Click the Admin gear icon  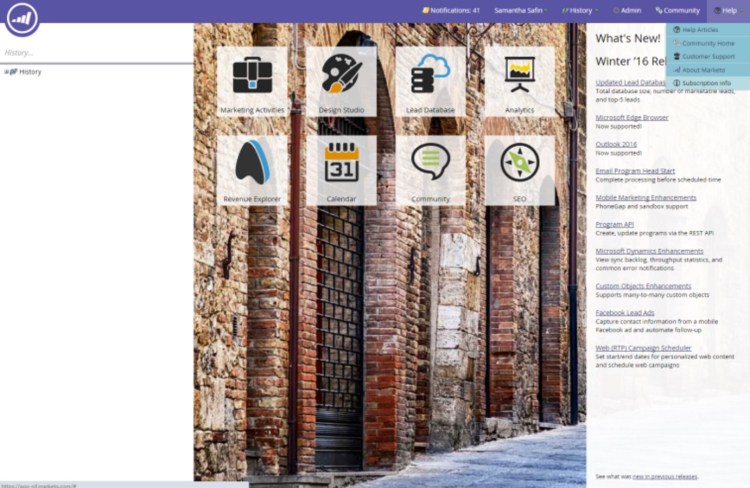(x=616, y=10)
